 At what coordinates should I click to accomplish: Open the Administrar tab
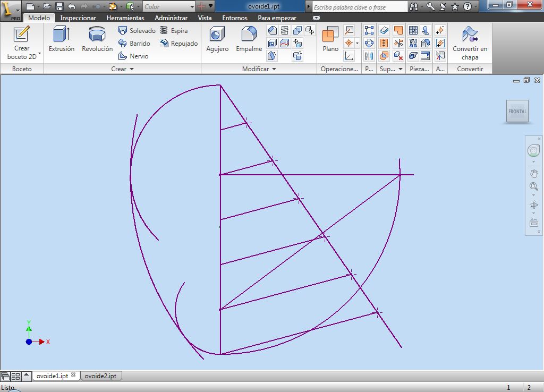[x=171, y=18]
